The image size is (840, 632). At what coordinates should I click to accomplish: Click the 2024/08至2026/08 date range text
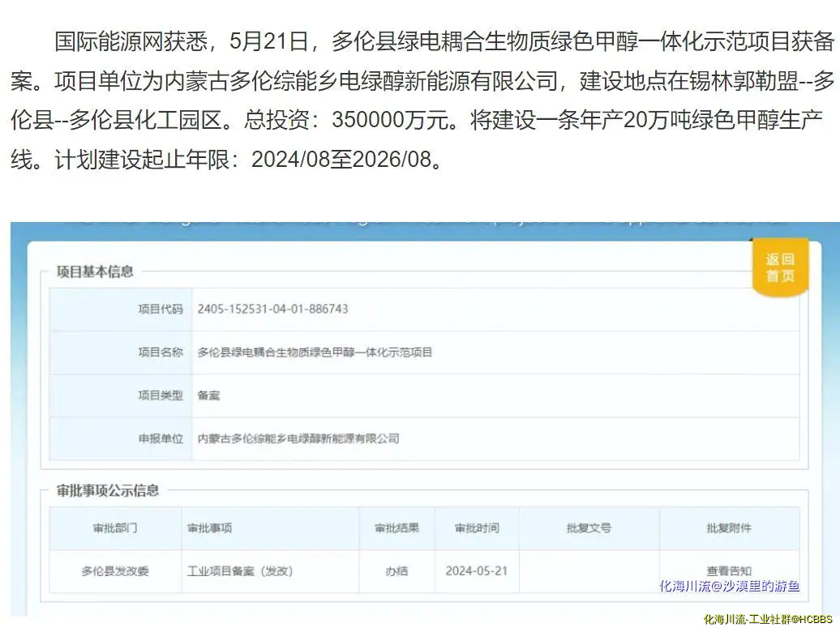[341, 159]
